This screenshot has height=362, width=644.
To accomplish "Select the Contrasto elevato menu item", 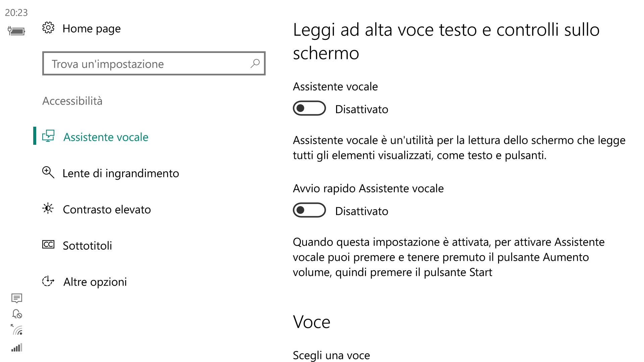I will click(107, 209).
